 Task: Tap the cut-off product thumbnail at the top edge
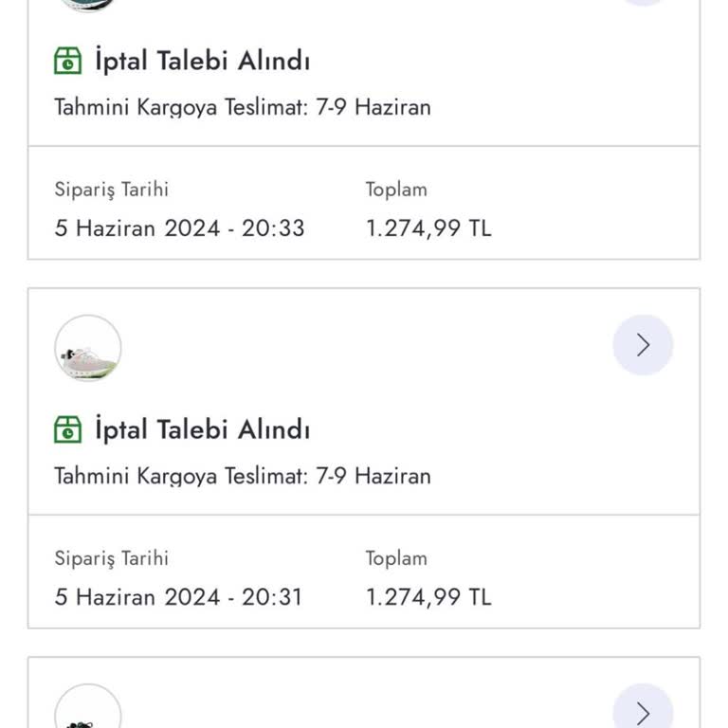[88, 4]
